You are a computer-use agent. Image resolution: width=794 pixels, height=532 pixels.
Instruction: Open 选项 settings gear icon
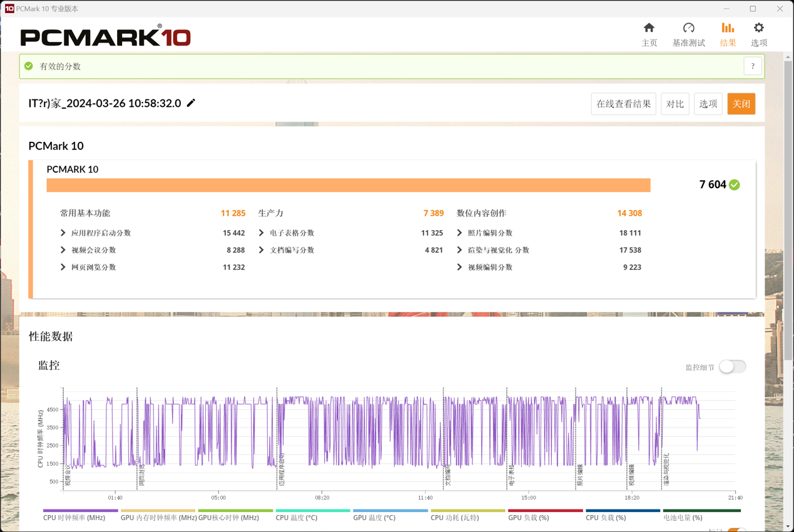[x=758, y=28]
